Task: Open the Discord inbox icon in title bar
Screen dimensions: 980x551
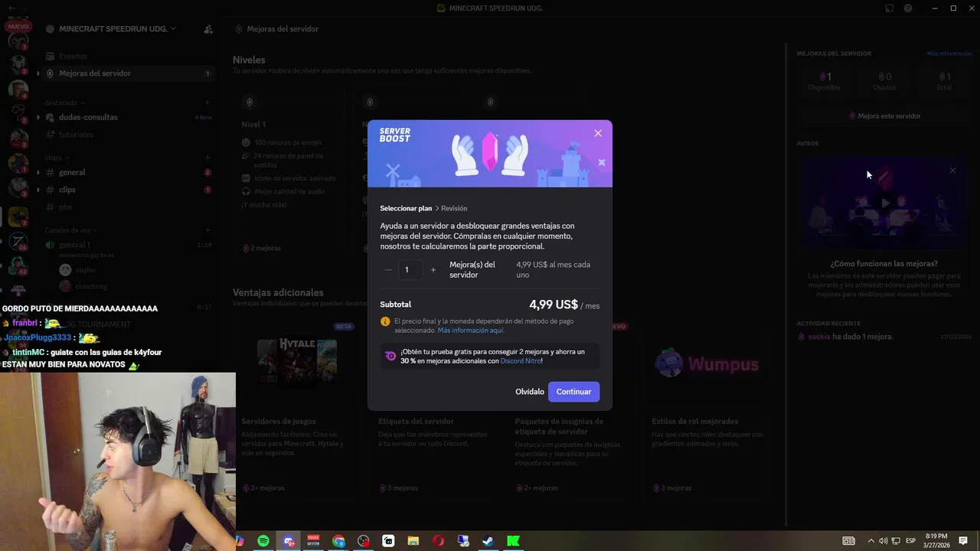Action: coord(890,8)
